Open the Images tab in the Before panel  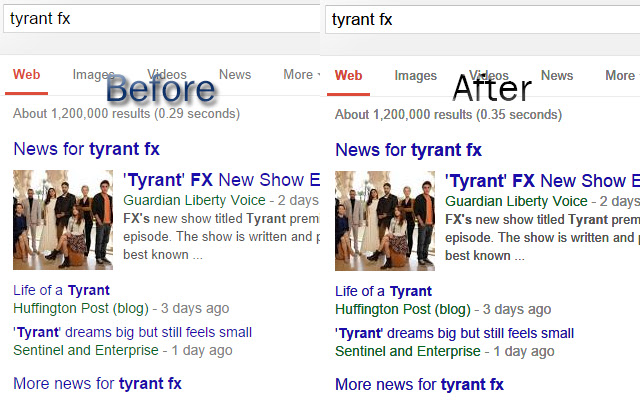[x=93, y=75]
